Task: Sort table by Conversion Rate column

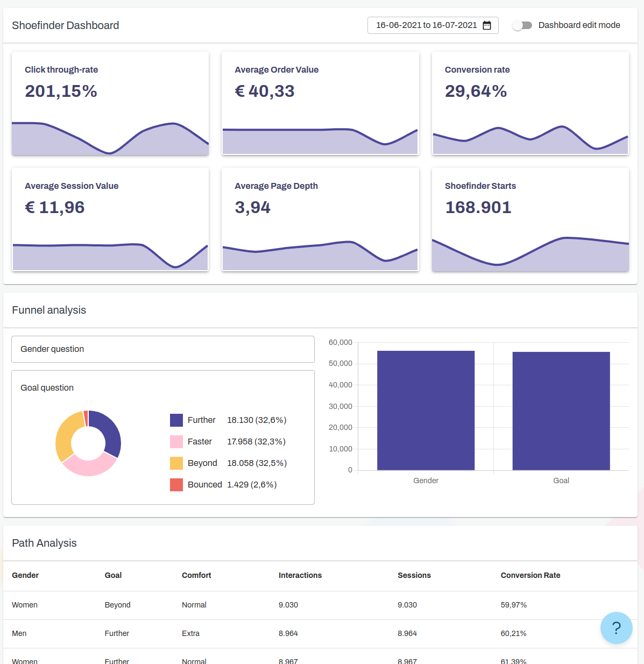Action: (x=530, y=575)
